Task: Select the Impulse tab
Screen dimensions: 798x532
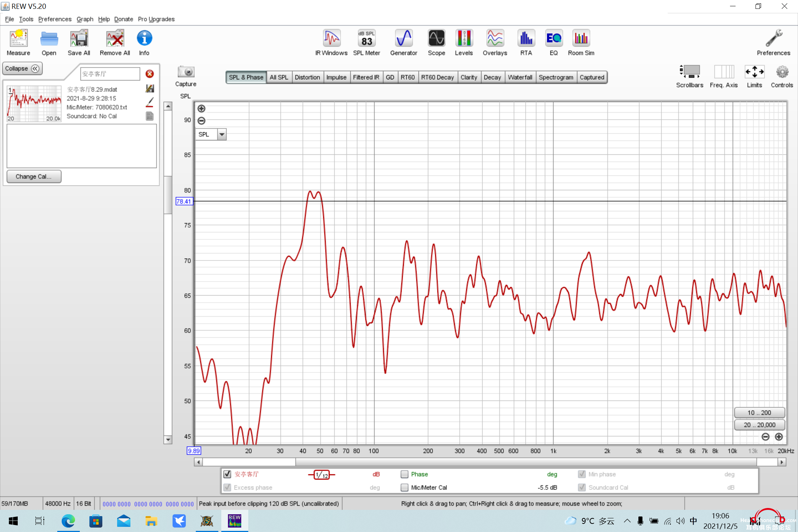Action: (x=336, y=77)
